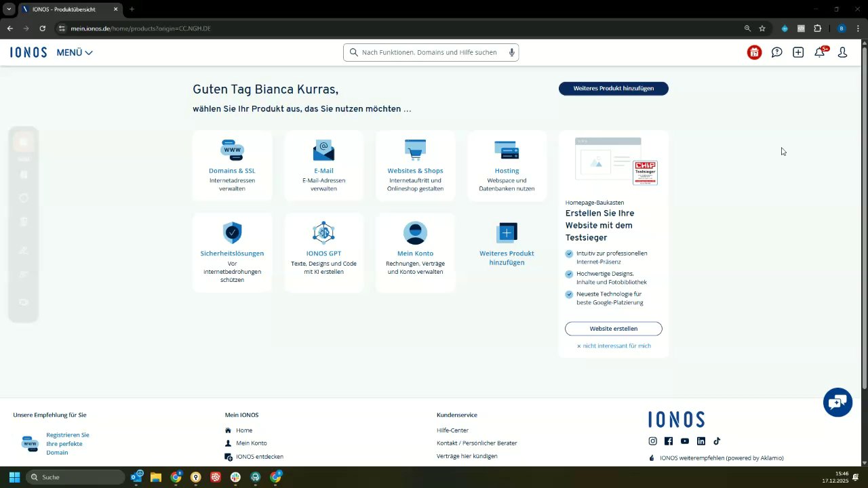Open the Hilfe-Center footer link
Viewport: 868px width, 488px height.
(x=452, y=430)
